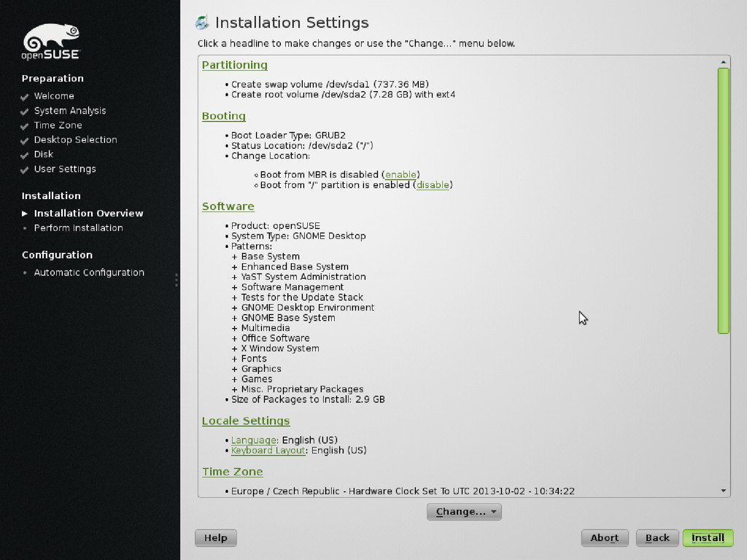
Task: Click the Abort button
Action: click(x=605, y=538)
